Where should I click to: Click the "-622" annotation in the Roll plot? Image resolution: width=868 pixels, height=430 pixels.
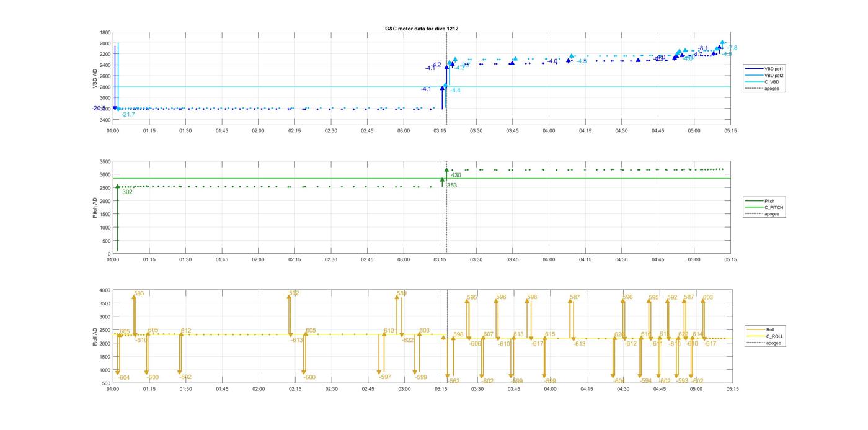click(408, 340)
